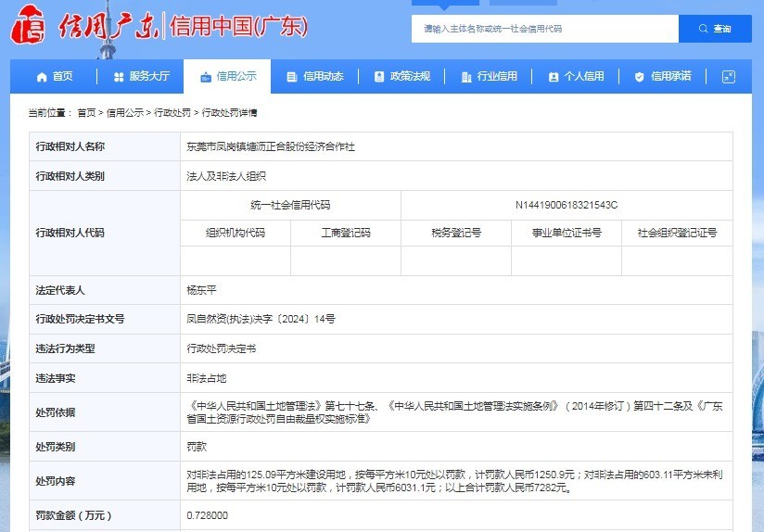Click the credit code value N1441900618321543C
Image resolution: width=764 pixels, height=532 pixels.
(566, 205)
